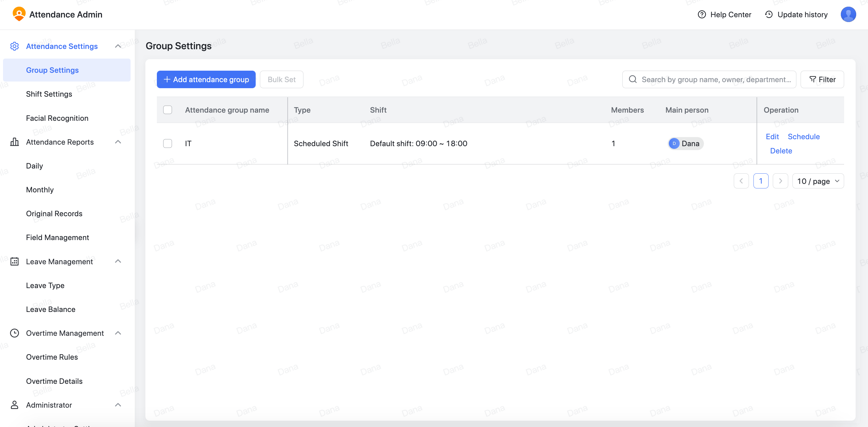The image size is (868, 427).
Task: Open the Filter button
Action: 822,79
